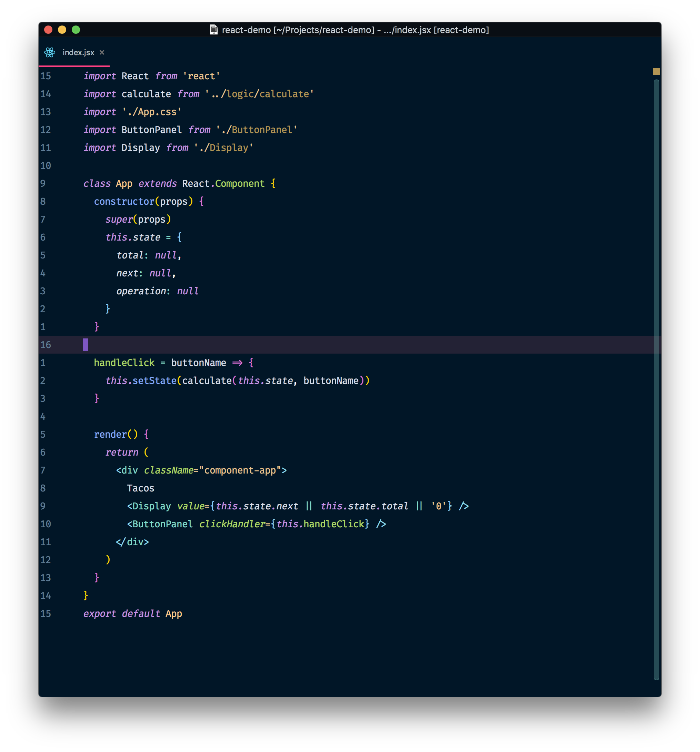Screen dimensions: 700x752
Task: Click the yellow warning marker above the scrollbar
Action: [x=656, y=71]
